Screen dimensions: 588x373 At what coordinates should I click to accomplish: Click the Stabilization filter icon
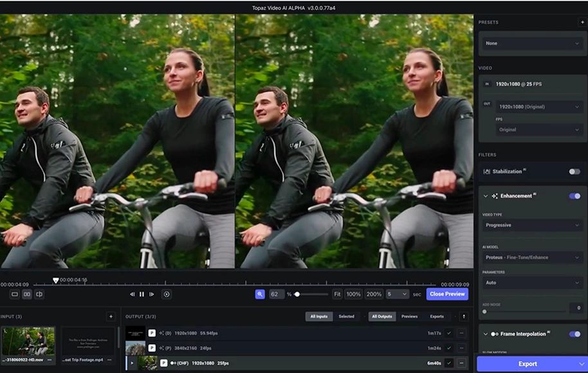coord(487,171)
